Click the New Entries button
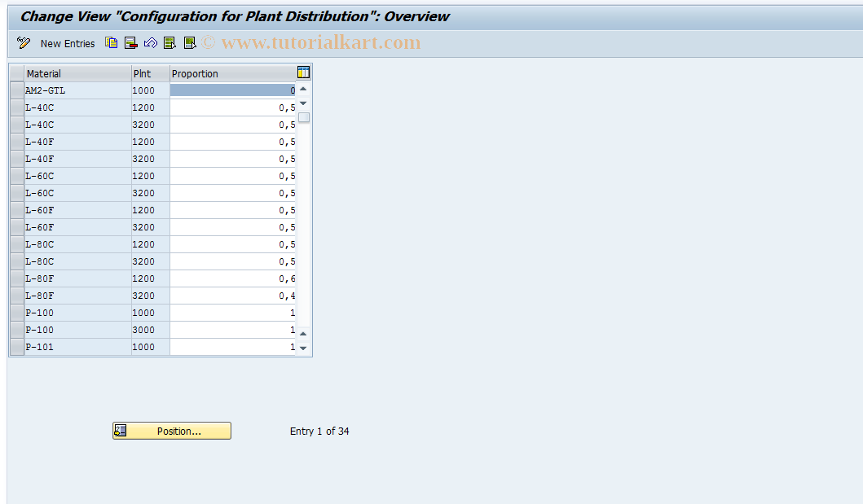This screenshot has height=504, width=863. click(67, 43)
